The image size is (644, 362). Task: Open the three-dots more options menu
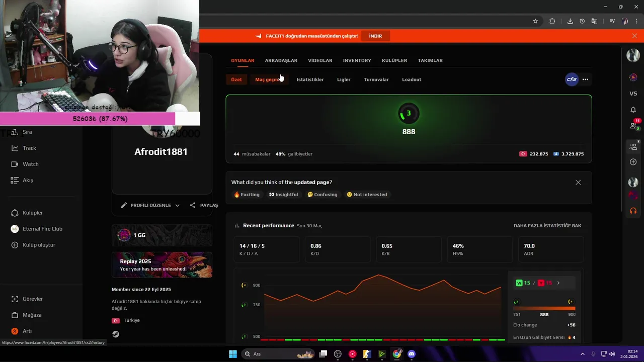tap(585, 79)
